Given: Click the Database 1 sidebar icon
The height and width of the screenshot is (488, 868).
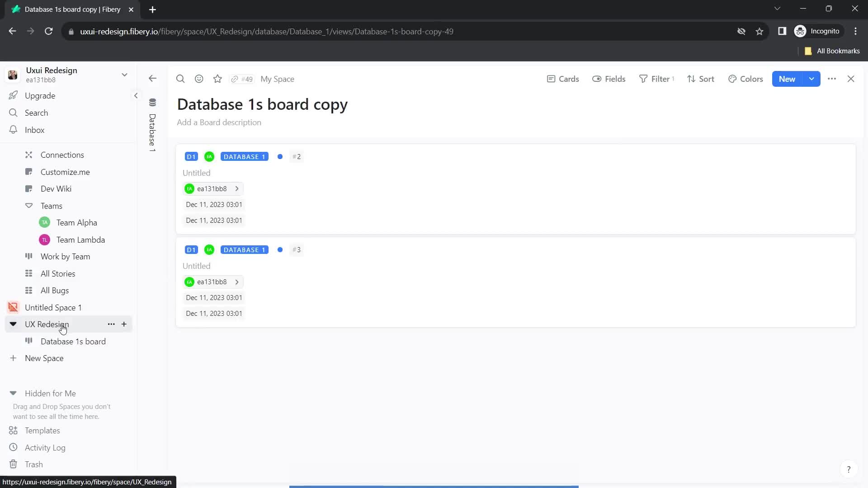Looking at the screenshot, I should 153,103.
